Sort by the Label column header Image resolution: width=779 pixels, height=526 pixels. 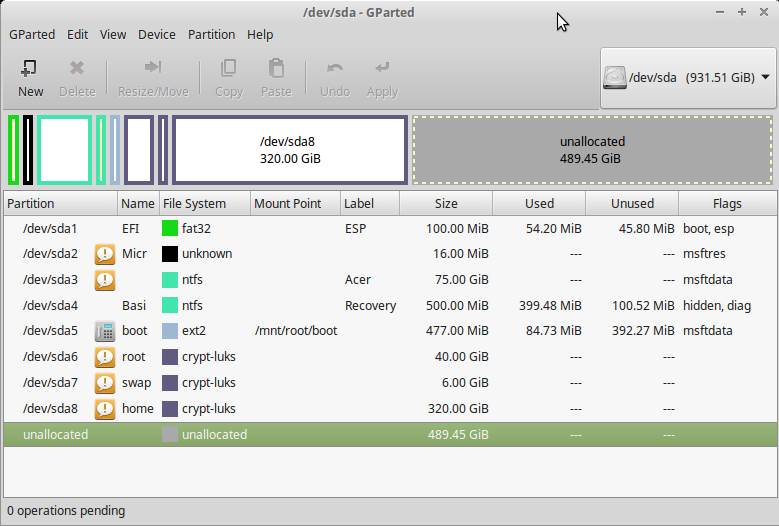[x=370, y=204]
